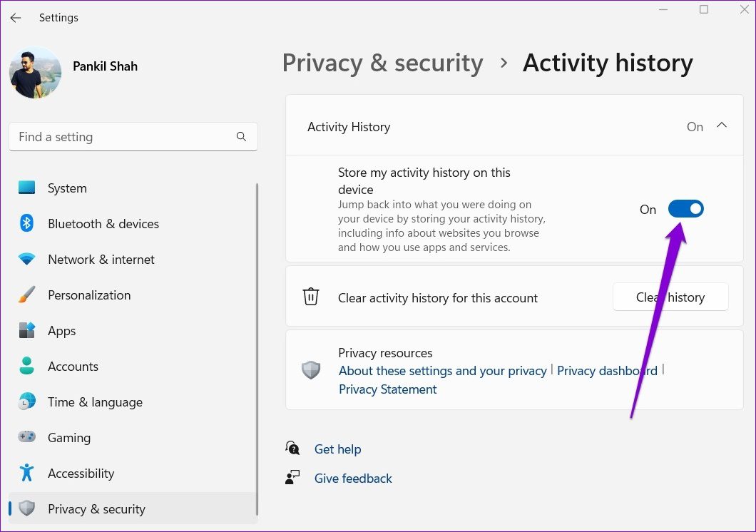Select Privacy & security in sidebar

96,509
